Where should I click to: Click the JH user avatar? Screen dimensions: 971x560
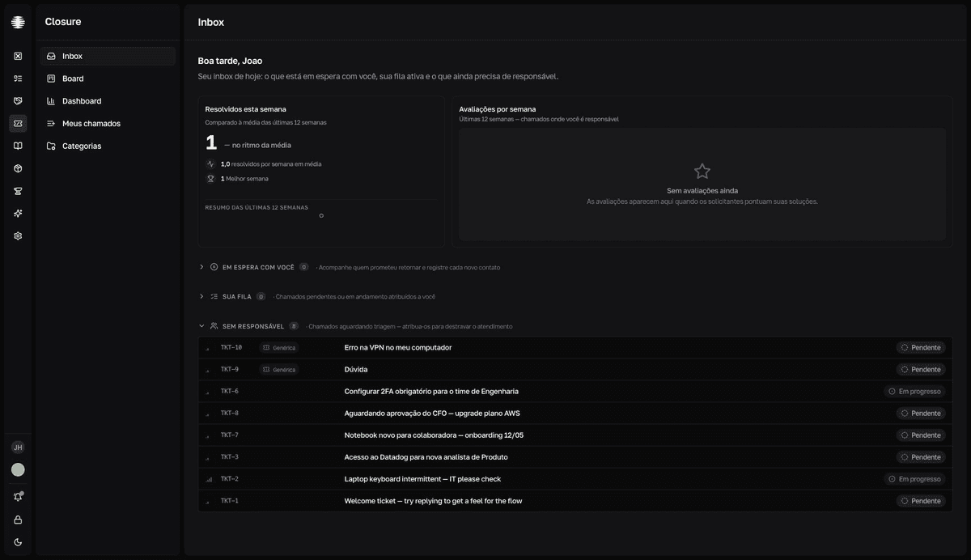(18, 448)
